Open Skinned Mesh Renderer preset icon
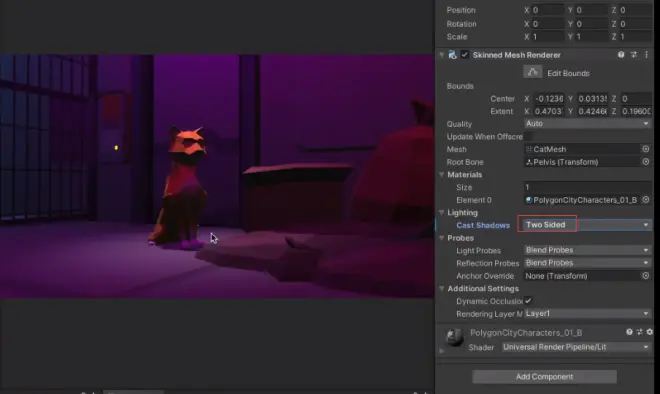The image size is (660, 394). (634, 55)
